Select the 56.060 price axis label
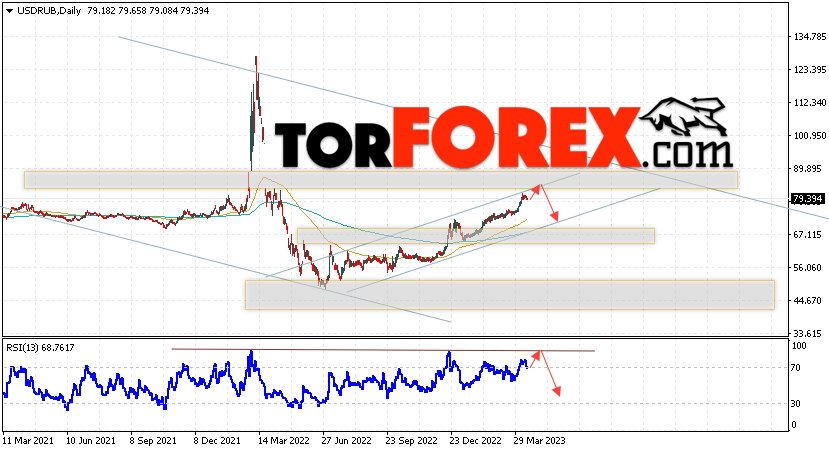Image resolution: width=829 pixels, height=452 pixels. click(808, 268)
